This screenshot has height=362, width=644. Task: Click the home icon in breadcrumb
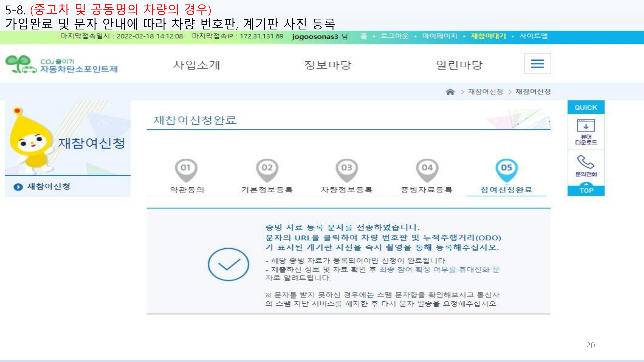pos(450,92)
